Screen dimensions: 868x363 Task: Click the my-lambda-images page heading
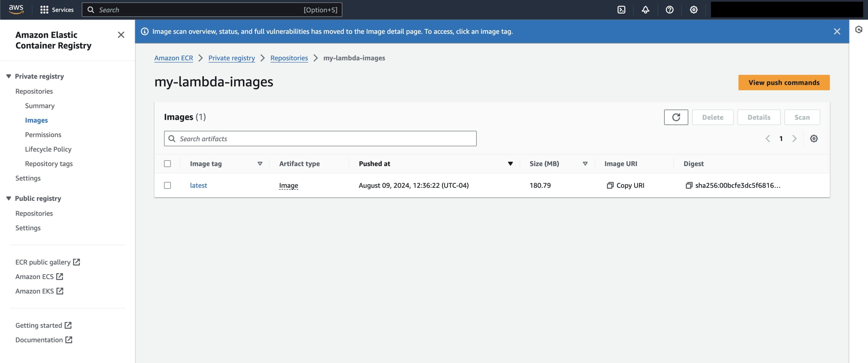pyautogui.click(x=214, y=82)
